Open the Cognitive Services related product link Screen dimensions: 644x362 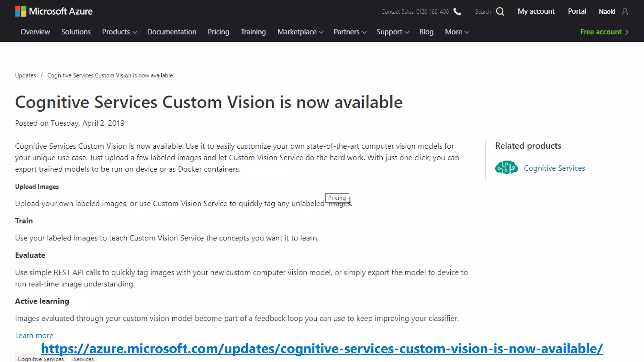[554, 168]
